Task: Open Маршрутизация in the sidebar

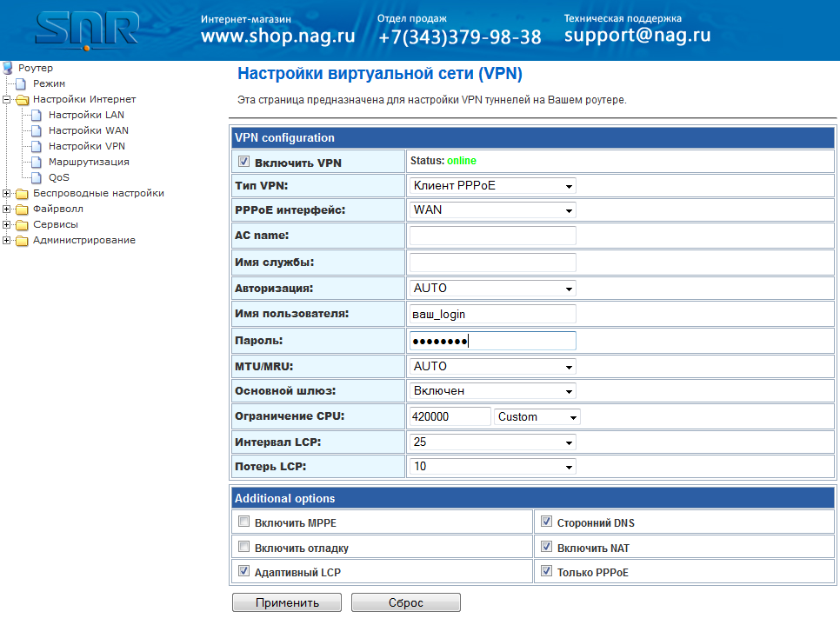Action: [89, 162]
